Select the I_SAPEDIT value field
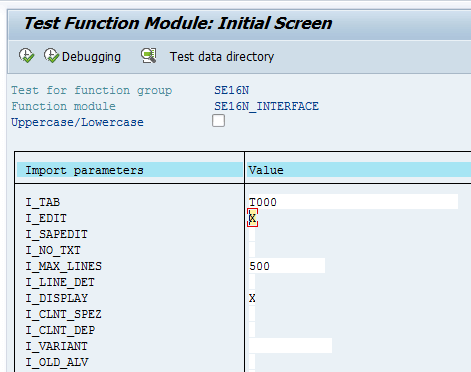471x372 pixels. pyautogui.click(x=252, y=234)
